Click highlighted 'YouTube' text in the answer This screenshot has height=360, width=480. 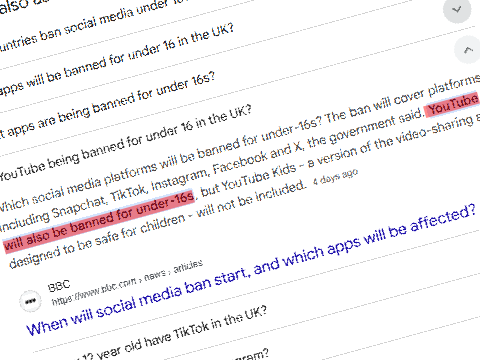point(452,105)
